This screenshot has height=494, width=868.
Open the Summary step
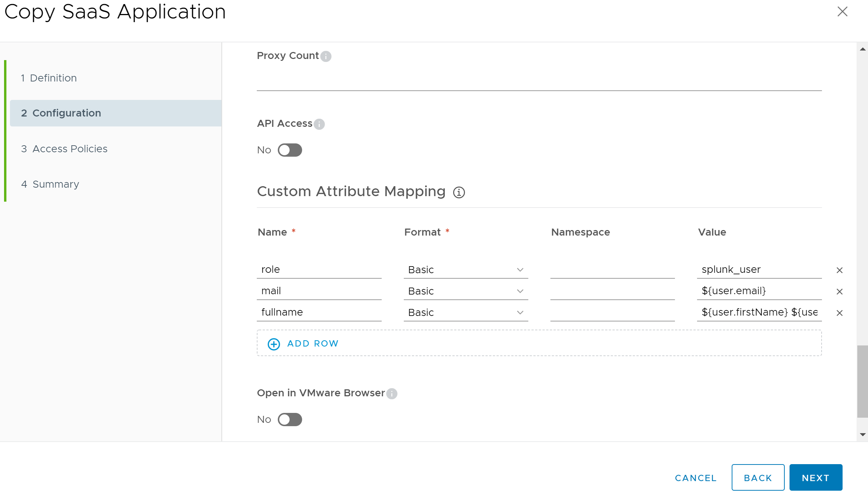[56, 184]
